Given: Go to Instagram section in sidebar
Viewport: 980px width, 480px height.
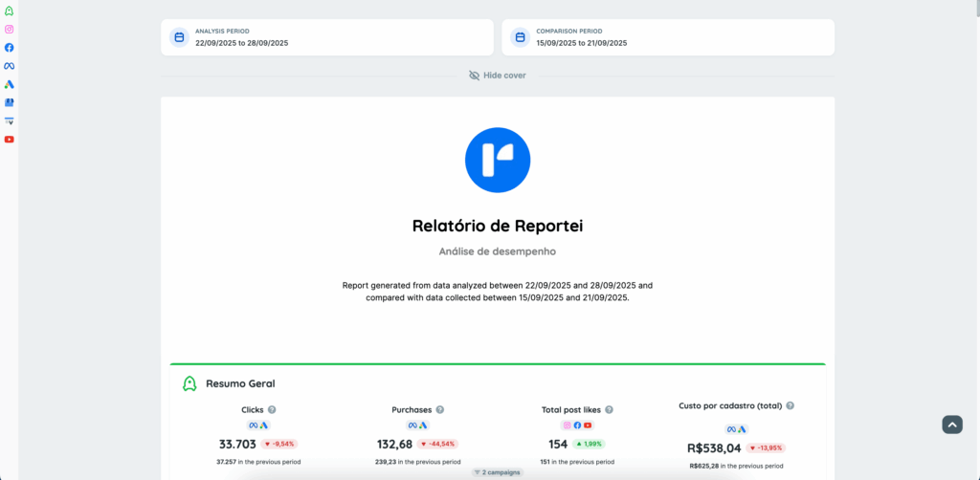Looking at the screenshot, I should (x=10, y=29).
